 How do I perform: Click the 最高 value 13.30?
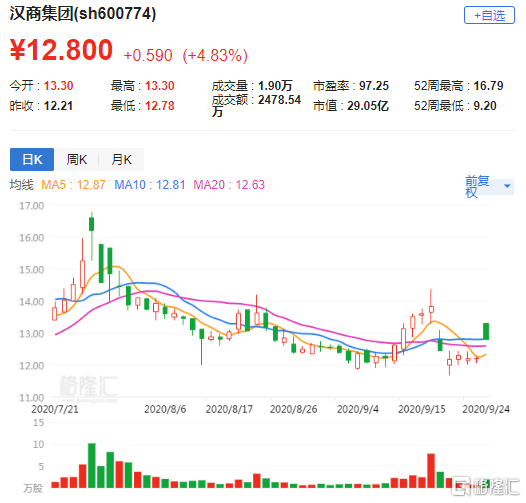pyautogui.click(x=160, y=86)
